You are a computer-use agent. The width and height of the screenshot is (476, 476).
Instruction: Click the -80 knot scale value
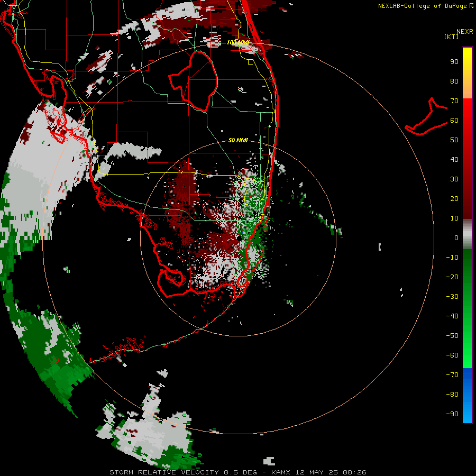(452, 395)
